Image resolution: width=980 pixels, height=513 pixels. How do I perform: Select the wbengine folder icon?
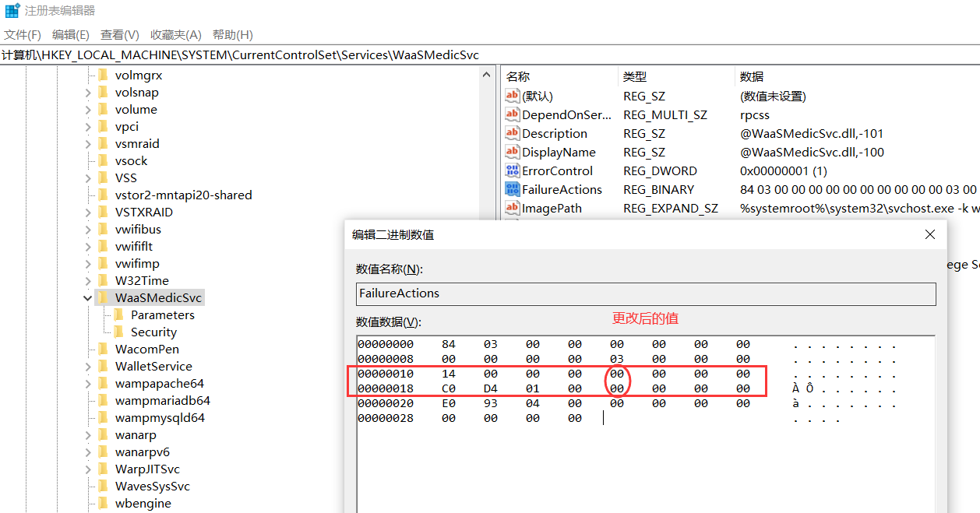(x=103, y=503)
